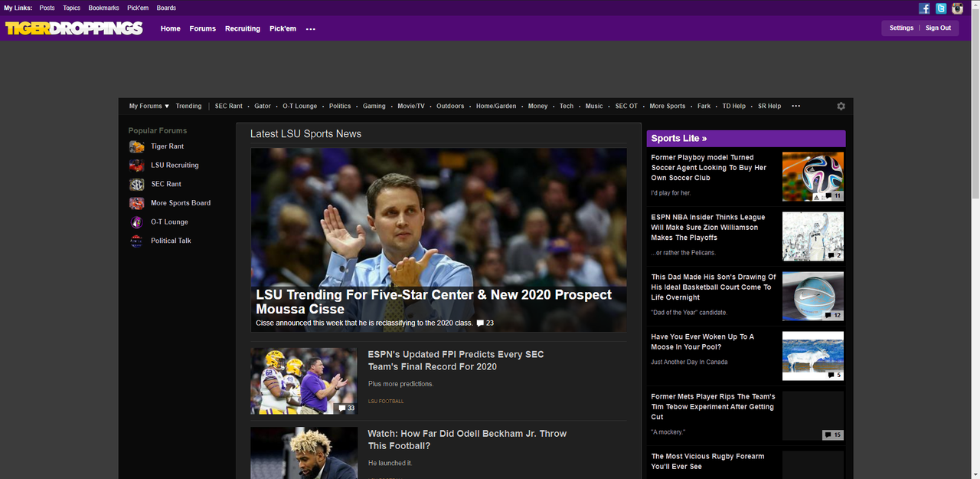Open Music in the forum bar

click(x=594, y=107)
